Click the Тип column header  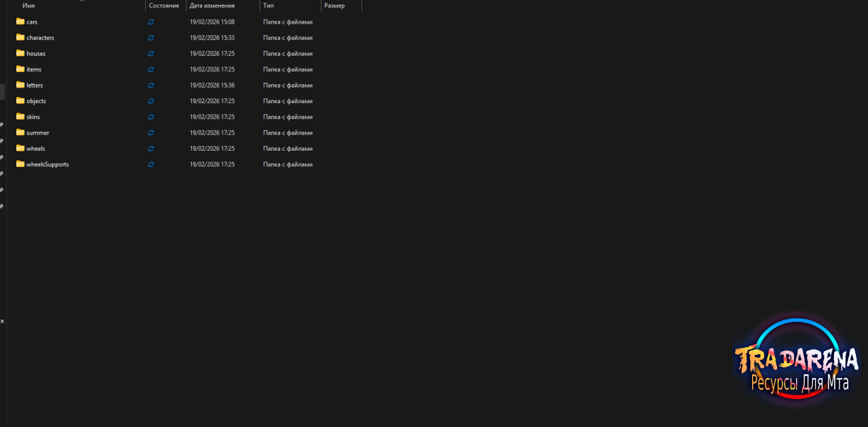[269, 5]
